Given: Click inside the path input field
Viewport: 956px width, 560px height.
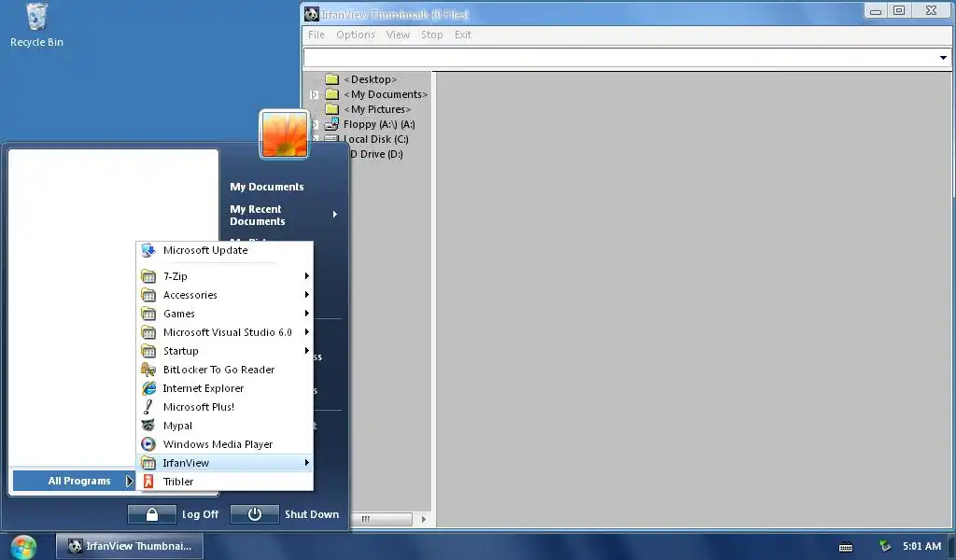Looking at the screenshot, I should pos(620,58).
